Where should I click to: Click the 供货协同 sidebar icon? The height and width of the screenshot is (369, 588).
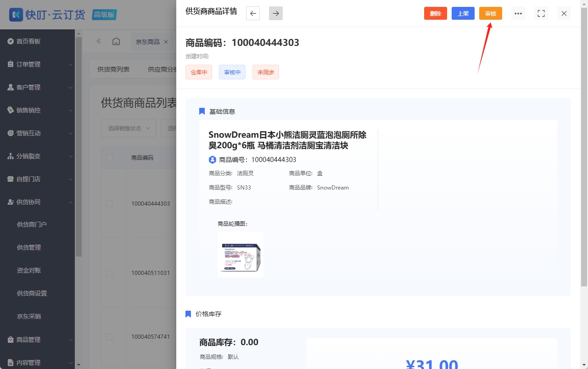[x=10, y=202]
